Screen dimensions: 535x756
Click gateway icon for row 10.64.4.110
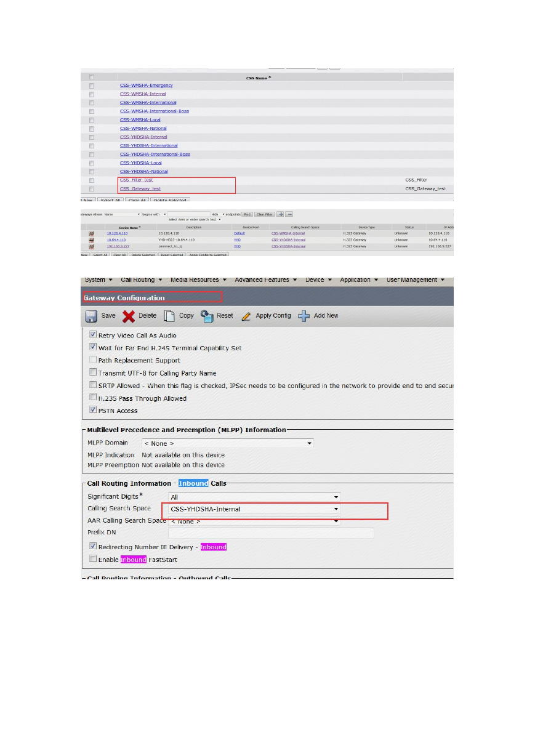tap(92, 240)
